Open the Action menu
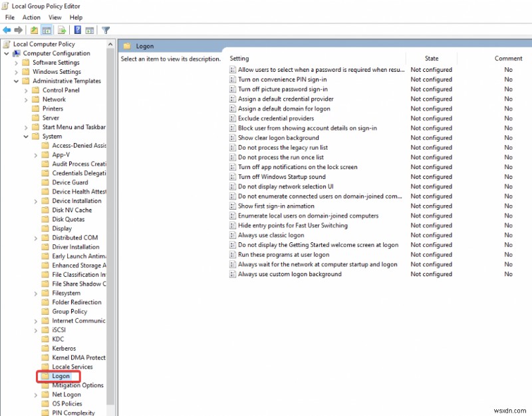 click(x=31, y=17)
